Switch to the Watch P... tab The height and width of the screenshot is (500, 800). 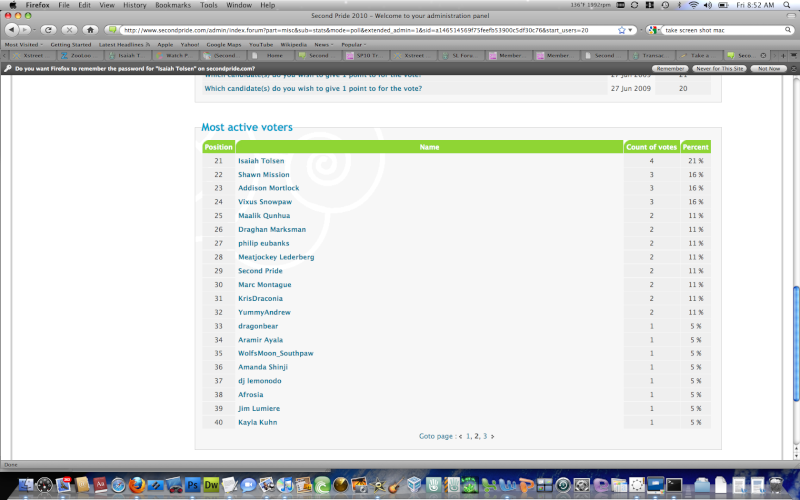176,55
